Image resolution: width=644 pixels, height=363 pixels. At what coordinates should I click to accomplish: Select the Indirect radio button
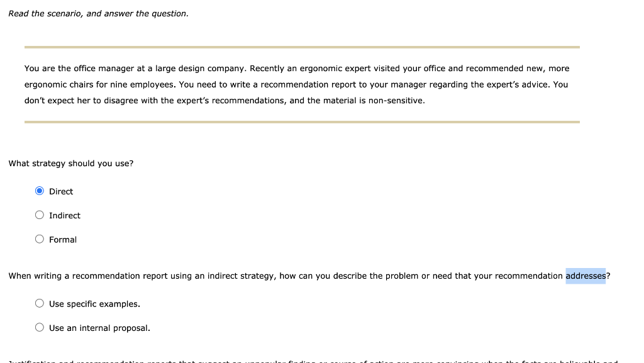tap(40, 215)
